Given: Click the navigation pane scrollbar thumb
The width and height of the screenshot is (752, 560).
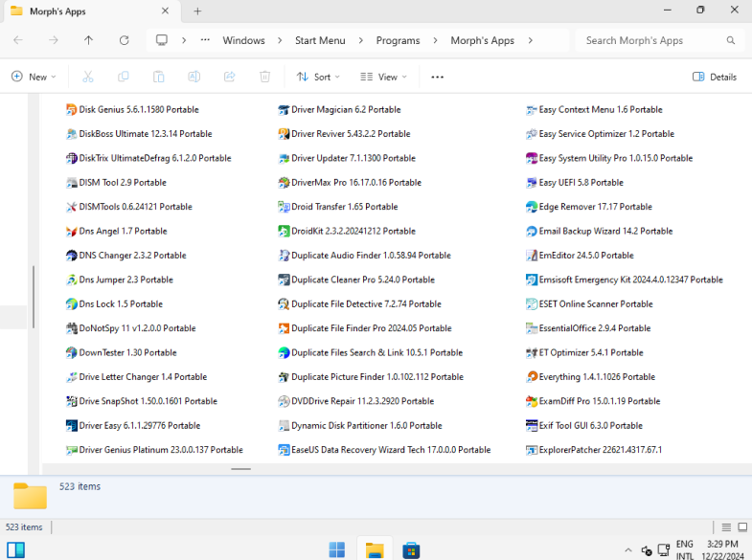Looking at the screenshot, I should click(x=34, y=297).
